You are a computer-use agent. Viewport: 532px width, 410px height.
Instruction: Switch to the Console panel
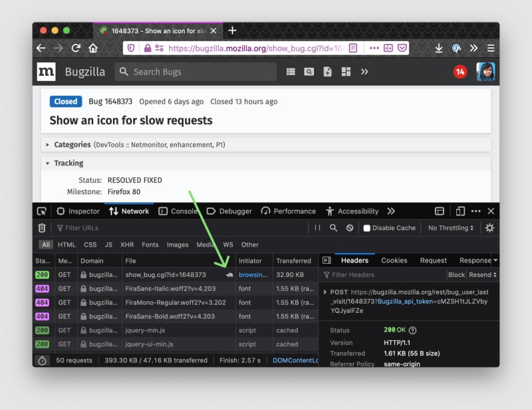(178, 211)
